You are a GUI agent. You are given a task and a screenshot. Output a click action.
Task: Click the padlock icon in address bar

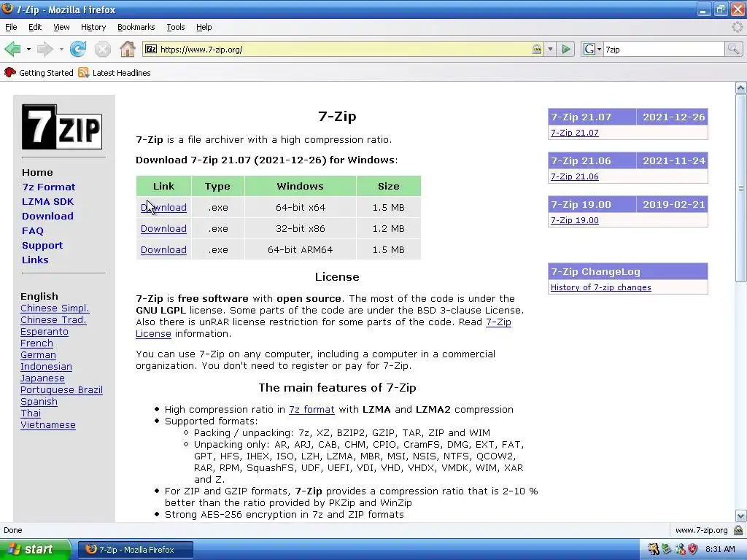537,49
